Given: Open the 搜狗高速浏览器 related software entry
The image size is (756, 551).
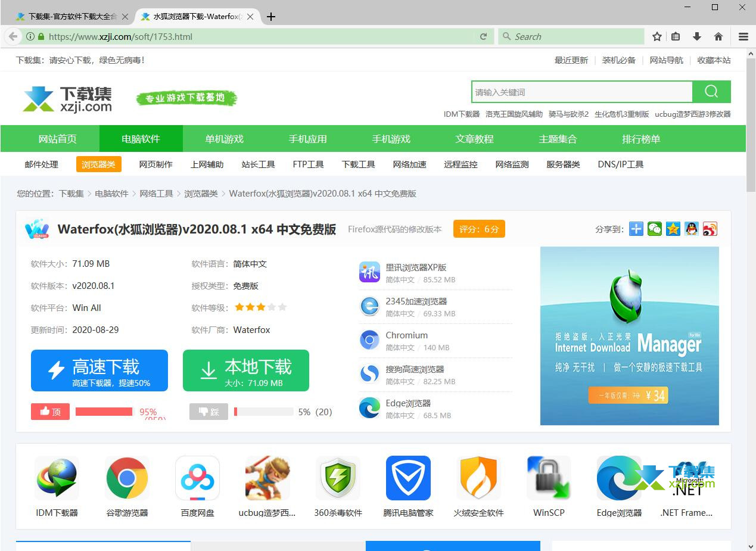Looking at the screenshot, I should (x=435, y=375).
